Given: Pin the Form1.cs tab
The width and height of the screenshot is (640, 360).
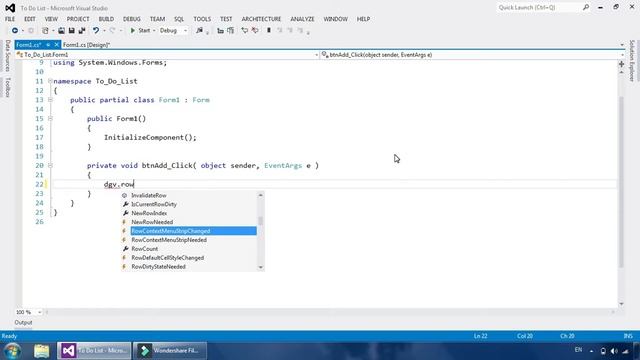Looking at the screenshot, I should pos(48,45).
